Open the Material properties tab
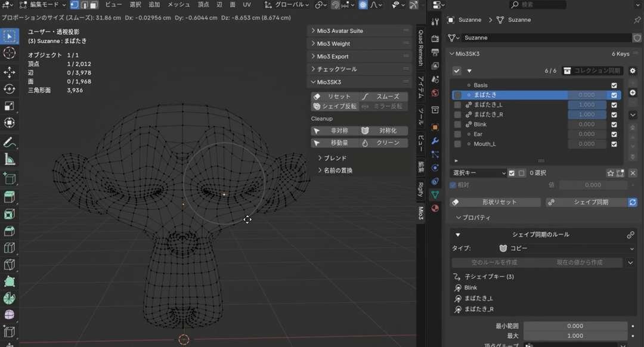The width and height of the screenshot is (644, 347). point(435,208)
